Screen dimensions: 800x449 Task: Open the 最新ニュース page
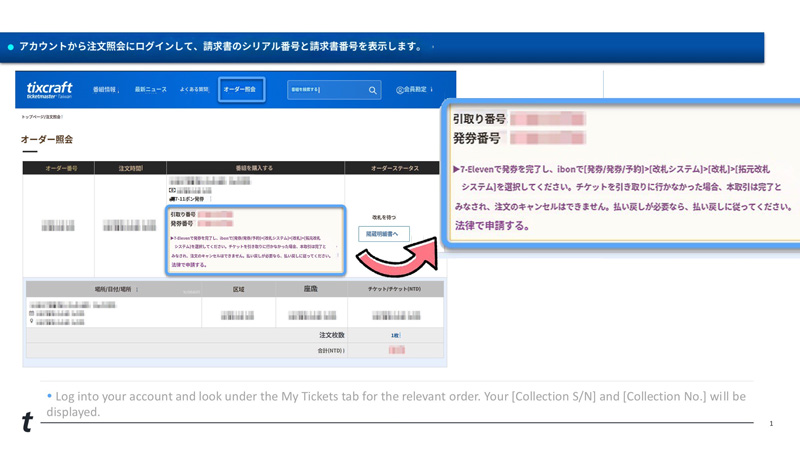coord(151,90)
